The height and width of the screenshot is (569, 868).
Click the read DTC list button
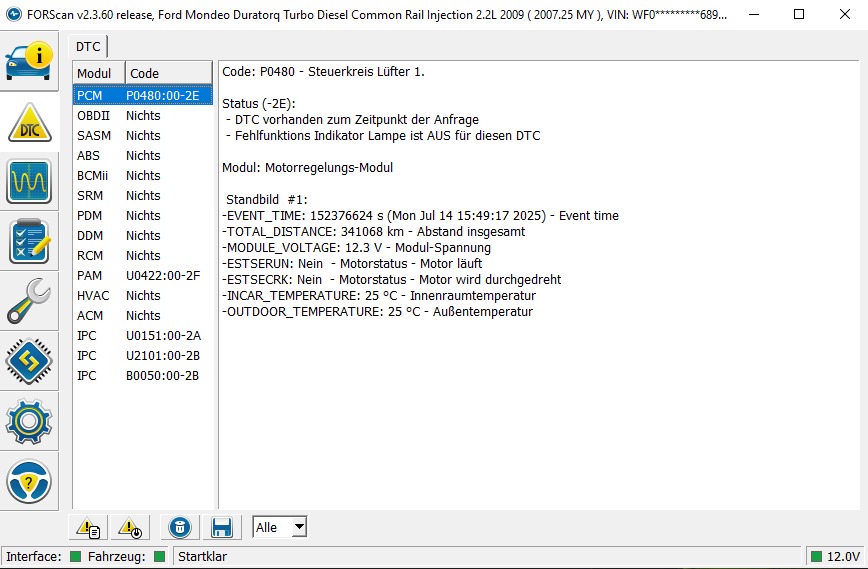[x=89, y=527]
